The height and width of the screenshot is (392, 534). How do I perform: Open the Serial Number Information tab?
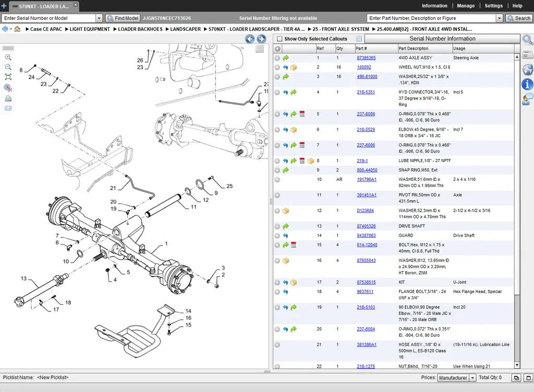pos(442,39)
